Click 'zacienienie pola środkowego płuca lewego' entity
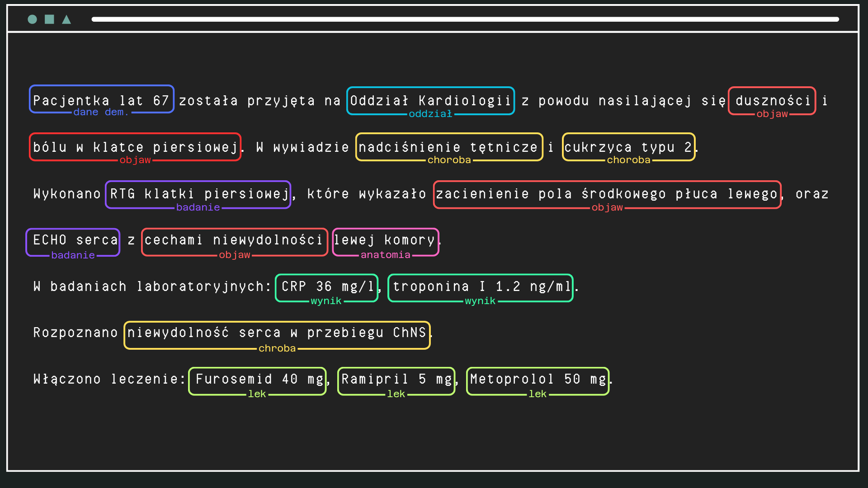 pyautogui.click(x=607, y=194)
